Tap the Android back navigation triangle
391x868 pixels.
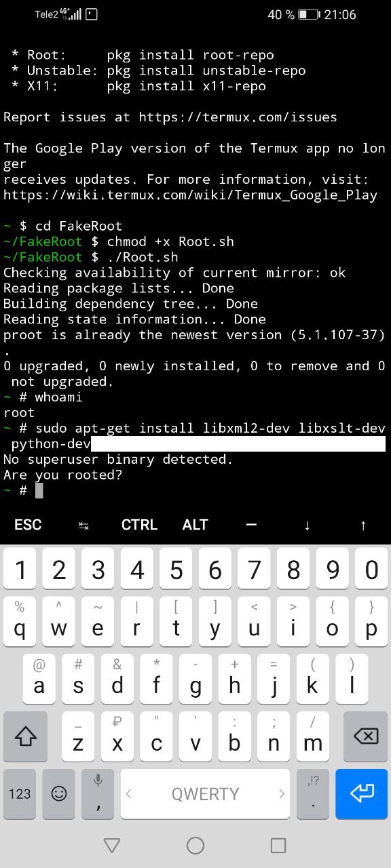click(x=112, y=845)
